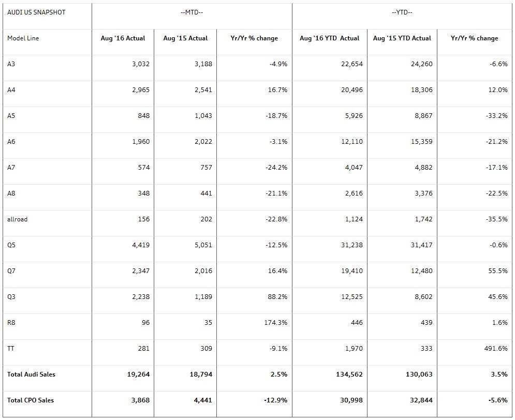Select the A3 row label
Viewport: 515px width, 420px height.
tap(11, 64)
